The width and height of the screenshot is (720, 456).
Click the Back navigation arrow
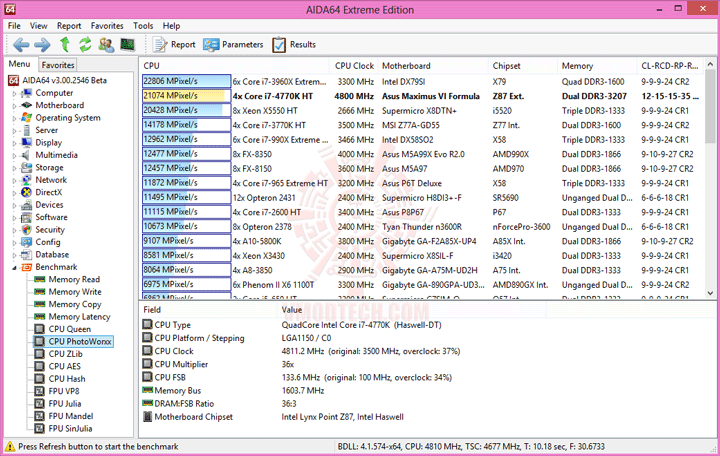(x=21, y=45)
